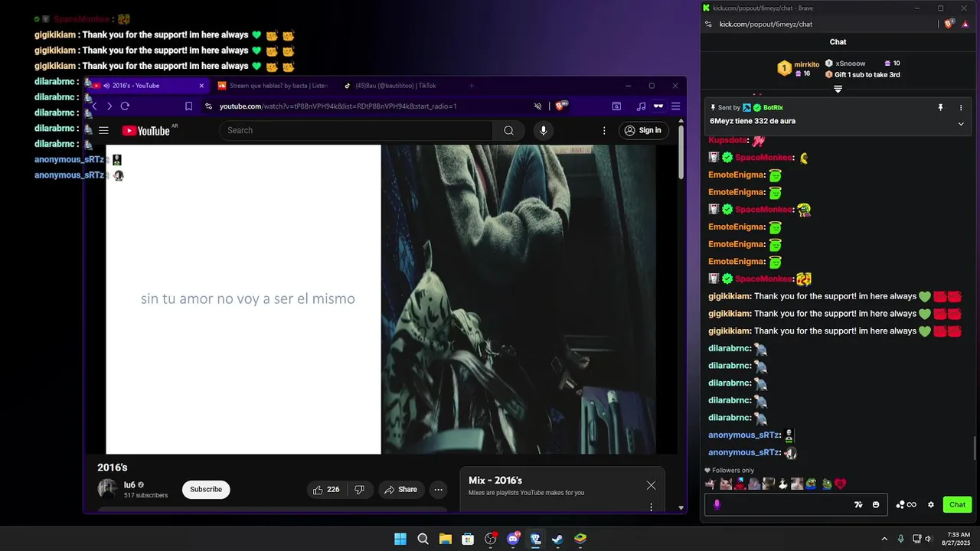
Task: Like the 2016's video
Action: pos(325,490)
